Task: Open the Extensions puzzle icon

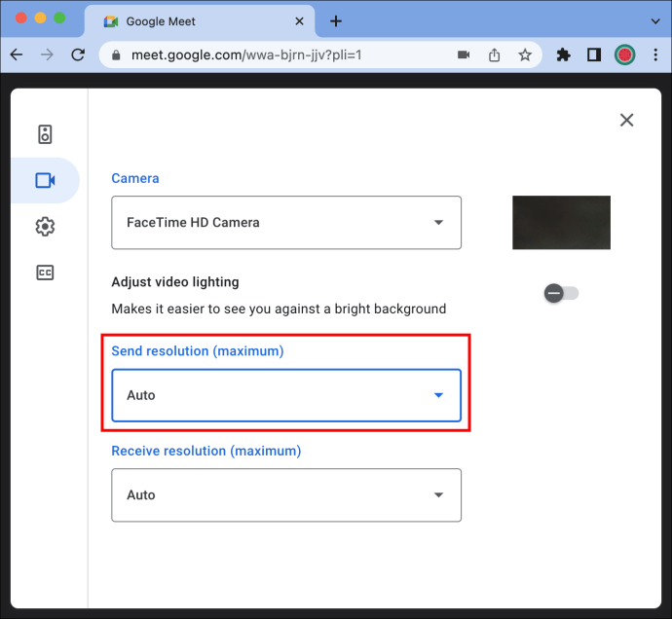Action: 563,55
